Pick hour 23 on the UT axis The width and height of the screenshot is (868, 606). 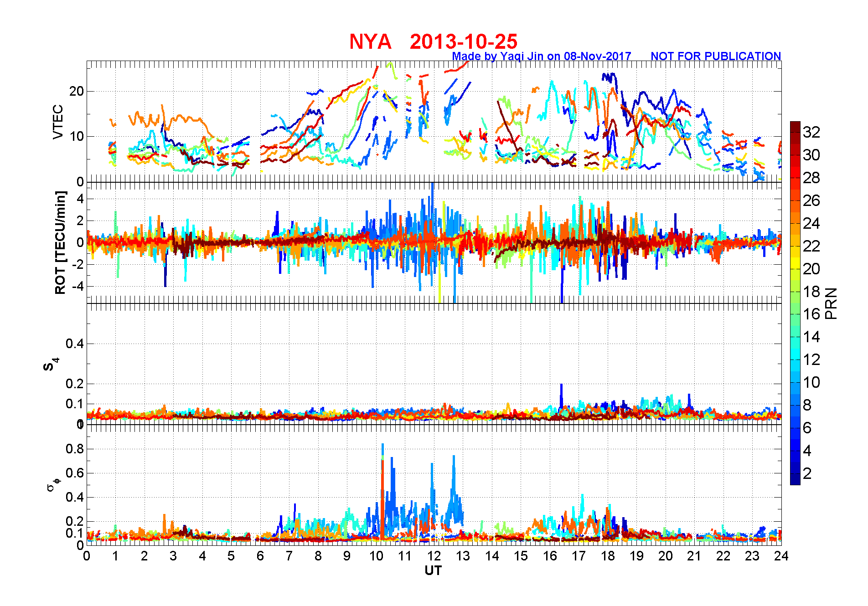coord(752,556)
